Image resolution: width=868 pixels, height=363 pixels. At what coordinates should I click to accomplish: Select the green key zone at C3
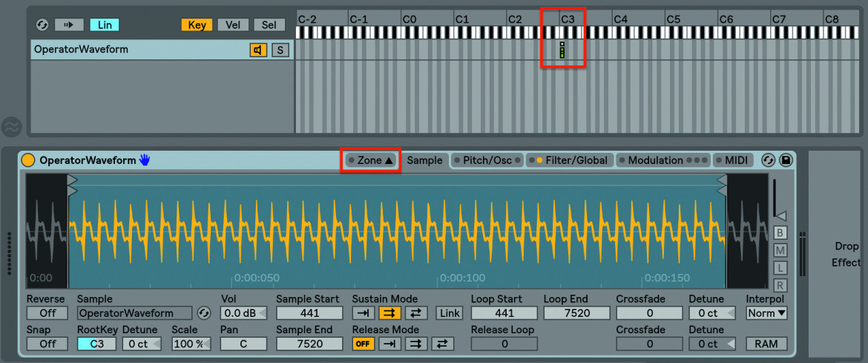tap(562, 50)
